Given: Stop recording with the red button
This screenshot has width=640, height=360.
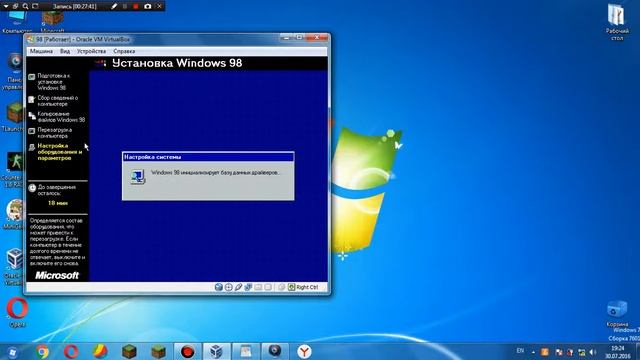Looking at the screenshot, I should click(x=136, y=6).
